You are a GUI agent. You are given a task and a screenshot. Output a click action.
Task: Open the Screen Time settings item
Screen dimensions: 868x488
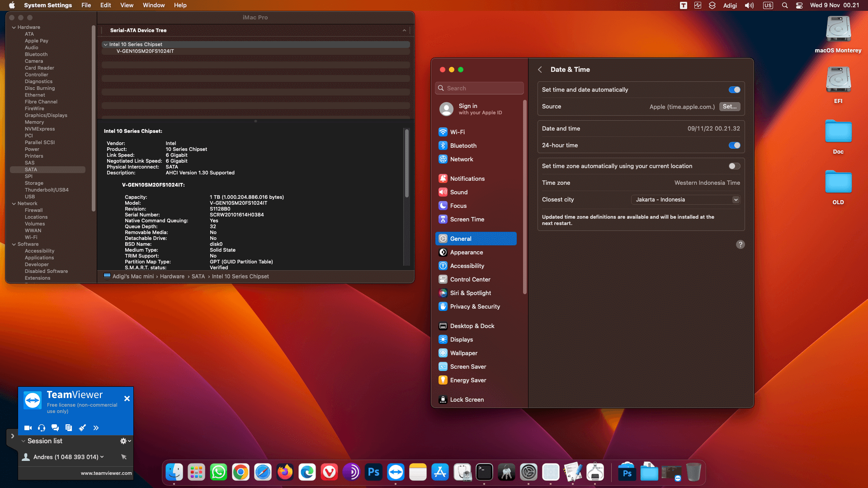(467, 219)
